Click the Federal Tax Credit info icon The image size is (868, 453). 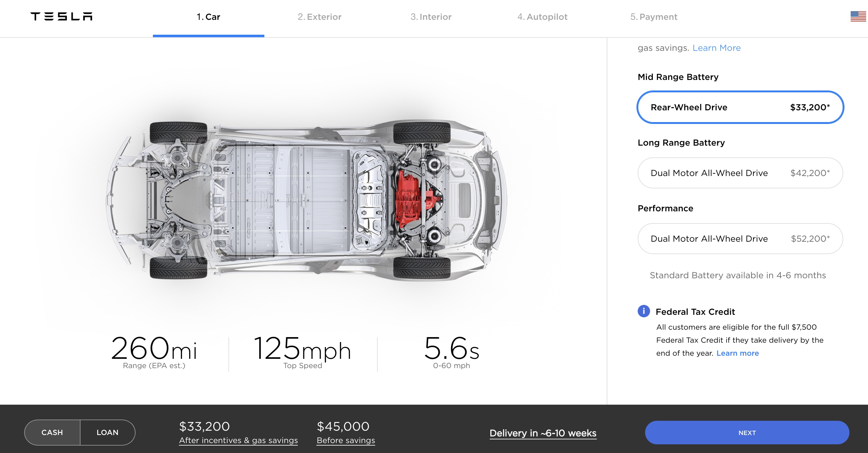pyautogui.click(x=644, y=311)
